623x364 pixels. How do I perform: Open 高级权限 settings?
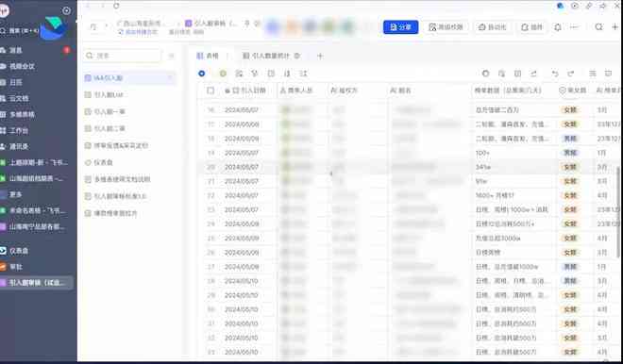(x=446, y=27)
